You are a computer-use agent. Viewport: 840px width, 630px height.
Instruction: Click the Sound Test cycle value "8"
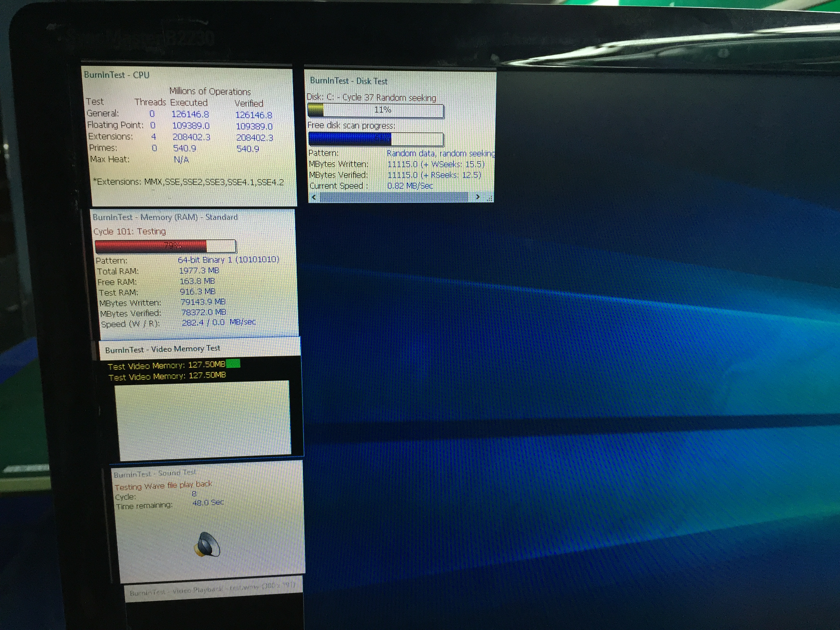(x=194, y=494)
